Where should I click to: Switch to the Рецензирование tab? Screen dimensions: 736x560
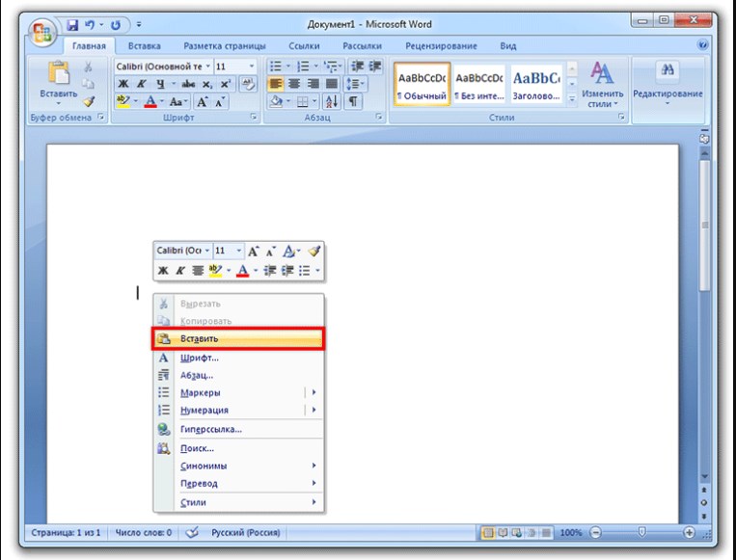[441, 46]
